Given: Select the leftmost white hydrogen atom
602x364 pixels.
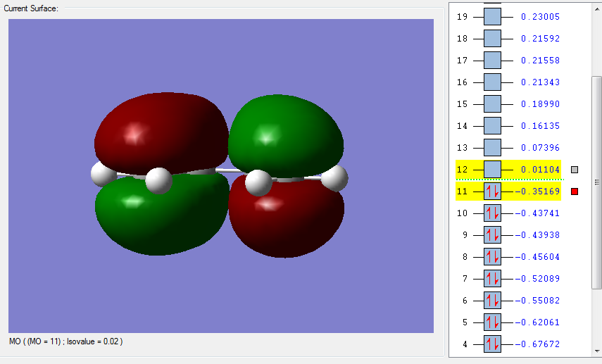Looking at the screenshot, I should point(101,174).
